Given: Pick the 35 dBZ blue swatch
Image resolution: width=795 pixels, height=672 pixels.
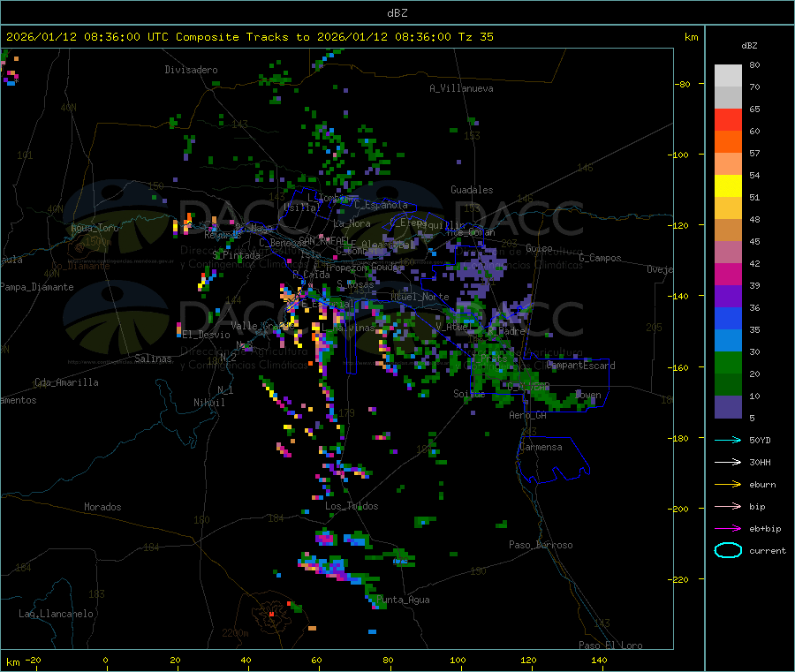Looking at the screenshot, I should (x=728, y=318).
